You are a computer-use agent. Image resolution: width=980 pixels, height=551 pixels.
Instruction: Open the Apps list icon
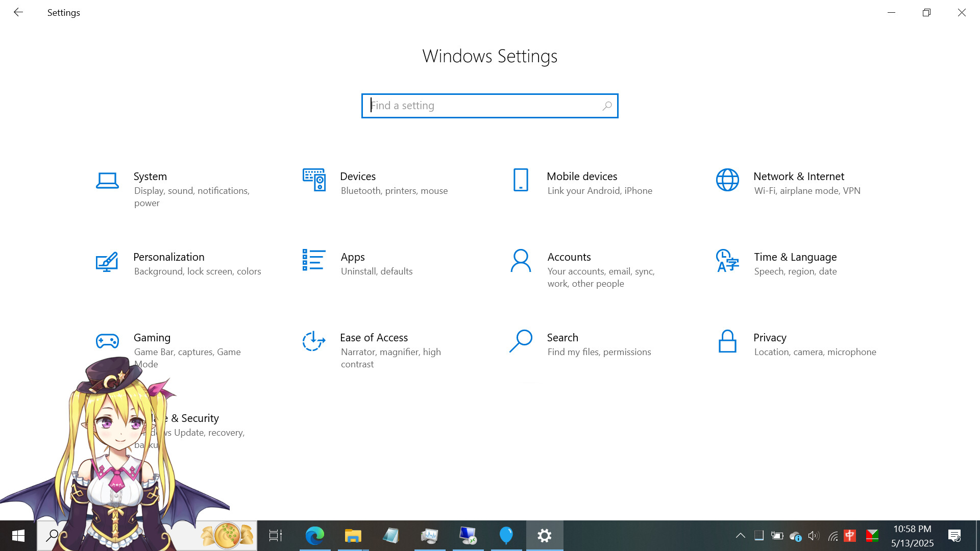(314, 260)
